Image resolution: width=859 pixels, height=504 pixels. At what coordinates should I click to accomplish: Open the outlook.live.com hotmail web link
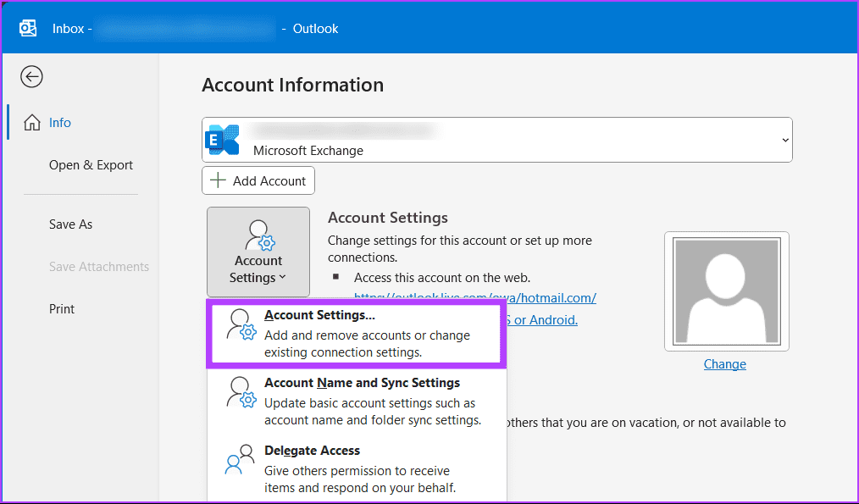pyautogui.click(x=475, y=298)
